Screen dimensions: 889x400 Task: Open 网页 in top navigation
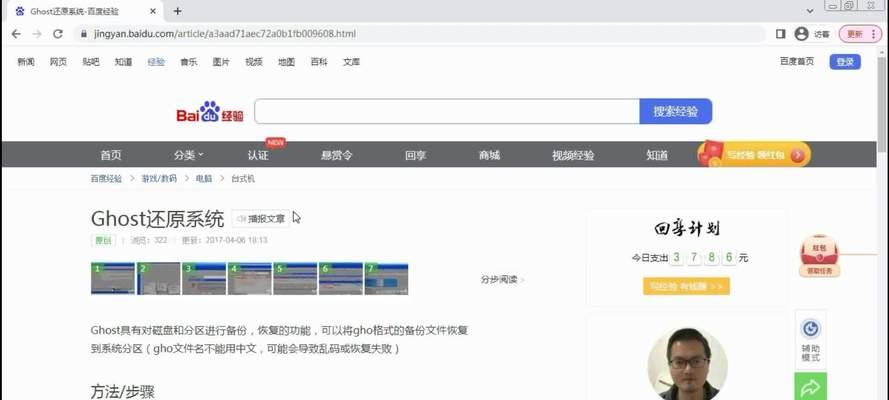pos(58,62)
